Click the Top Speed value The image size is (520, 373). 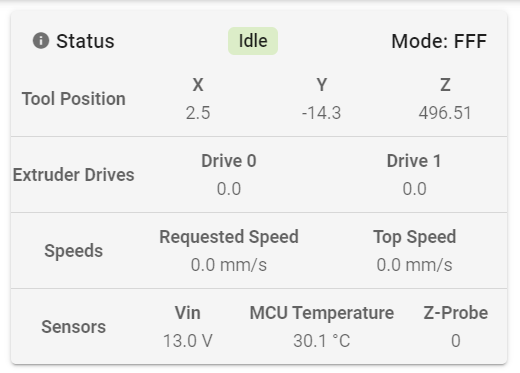point(414,265)
